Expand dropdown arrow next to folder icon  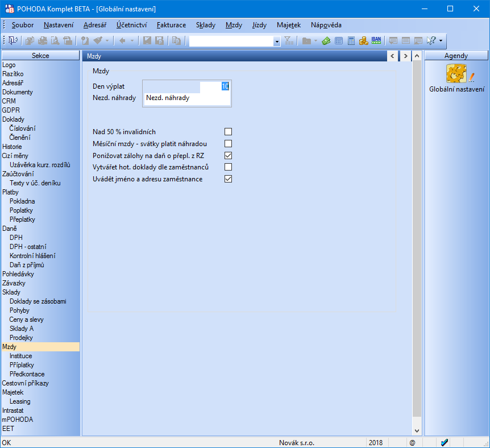click(x=315, y=40)
